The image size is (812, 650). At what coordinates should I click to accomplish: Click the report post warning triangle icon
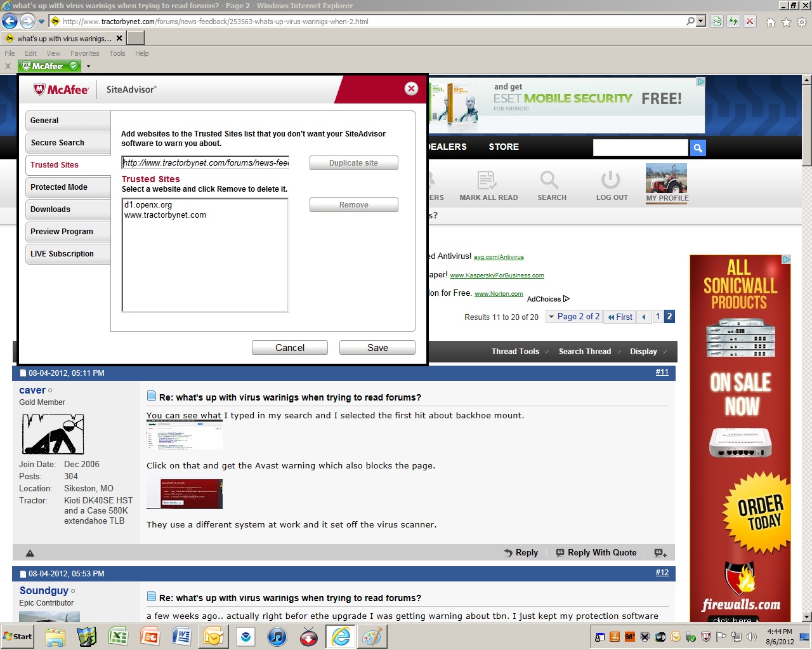click(30, 553)
